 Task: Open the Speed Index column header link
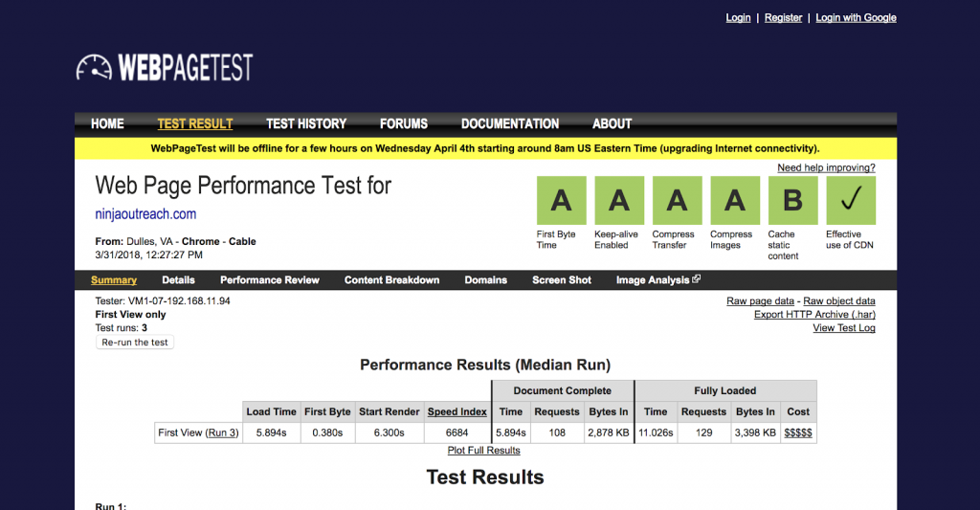[457, 411]
